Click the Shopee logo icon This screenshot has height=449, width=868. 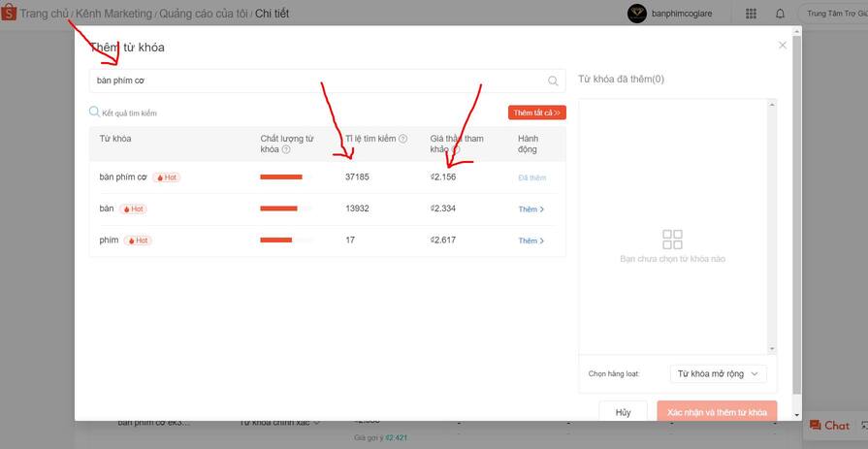[9, 14]
